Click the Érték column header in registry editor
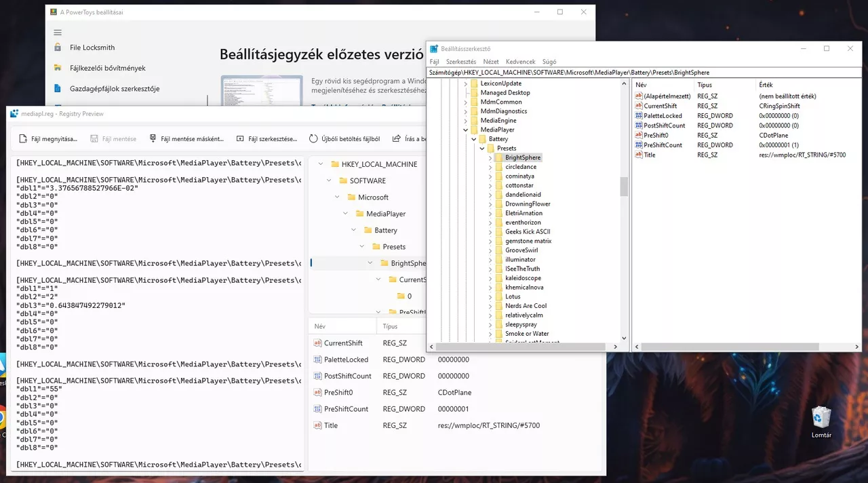Screen dimensions: 868x483 807,85
